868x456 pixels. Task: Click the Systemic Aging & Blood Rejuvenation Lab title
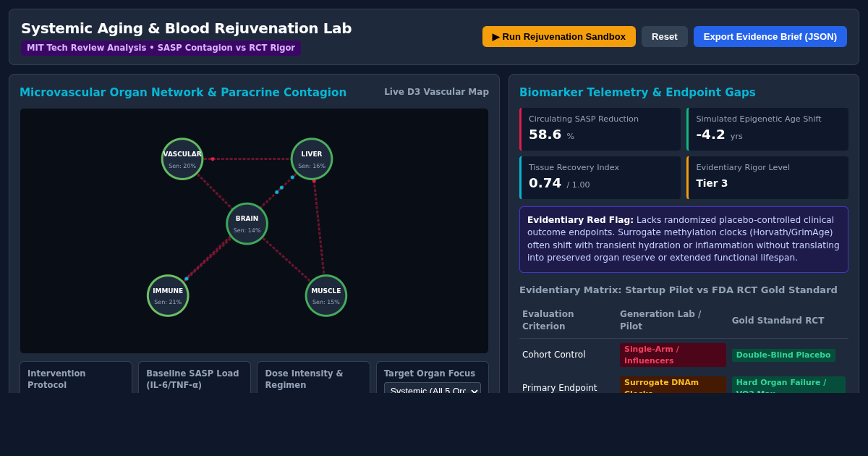click(x=187, y=28)
